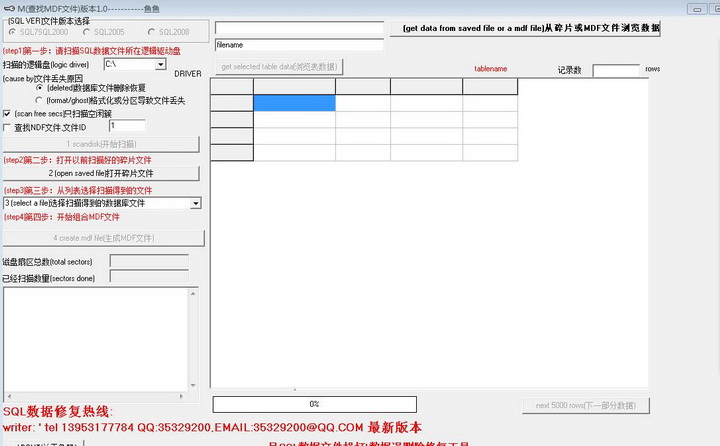720x446 pixels.
Task: Open the logic driver C:\ dropdown
Action: point(160,64)
